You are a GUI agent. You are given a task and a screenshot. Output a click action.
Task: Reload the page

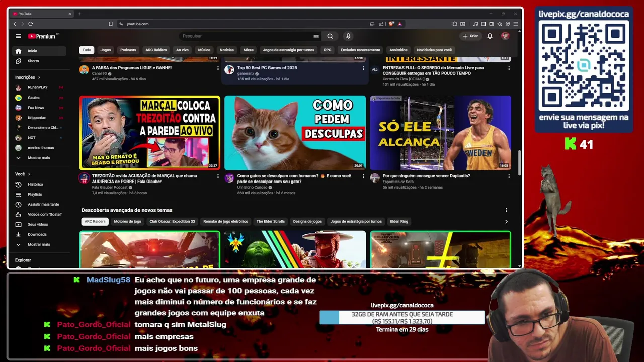(x=31, y=24)
